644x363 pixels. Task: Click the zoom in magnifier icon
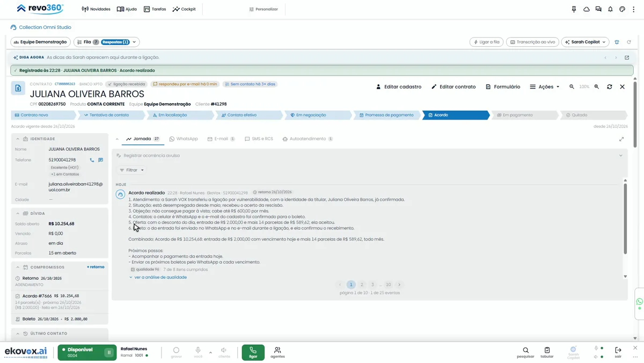coord(596,86)
